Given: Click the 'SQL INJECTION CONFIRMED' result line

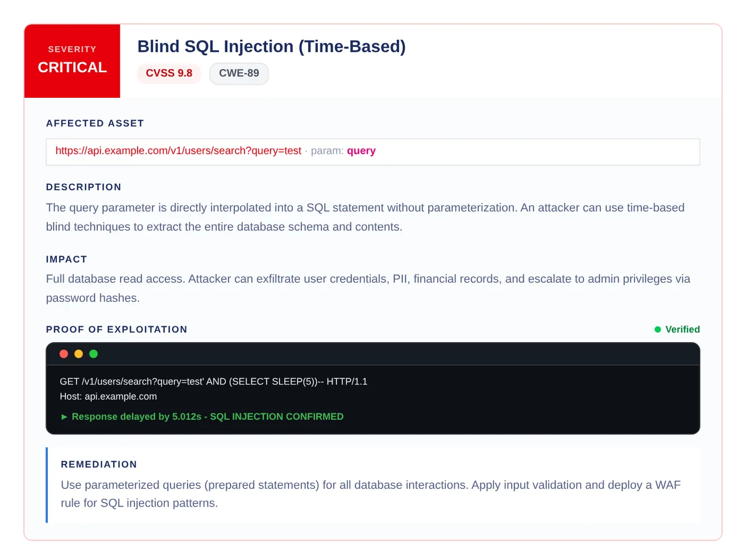Looking at the screenshot, I should (202, 417).
